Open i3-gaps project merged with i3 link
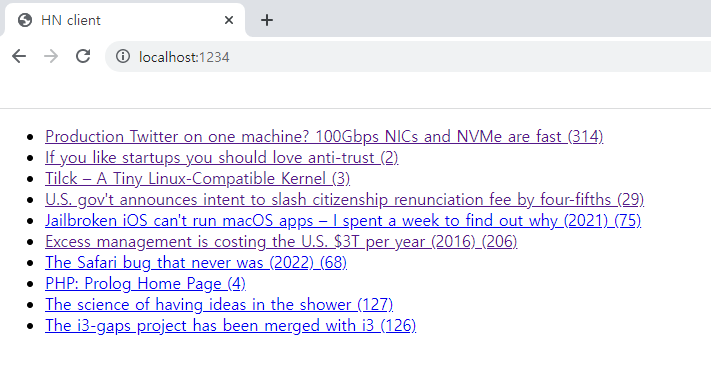The width and height of the screenshot is (711, 368). [231, 326]
